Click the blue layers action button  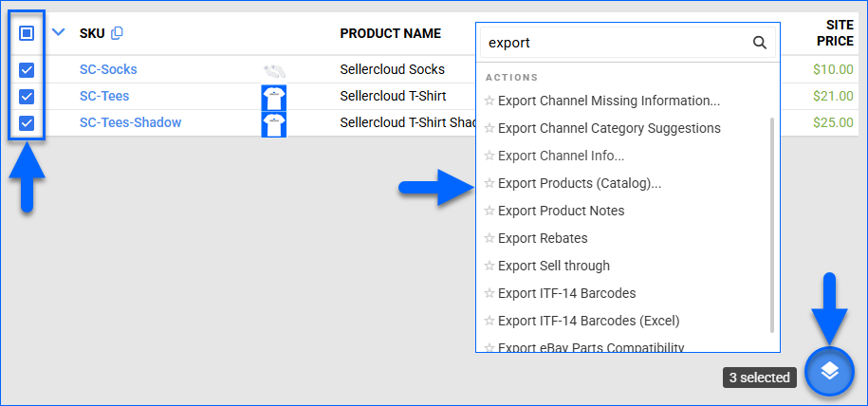point(829,371)
